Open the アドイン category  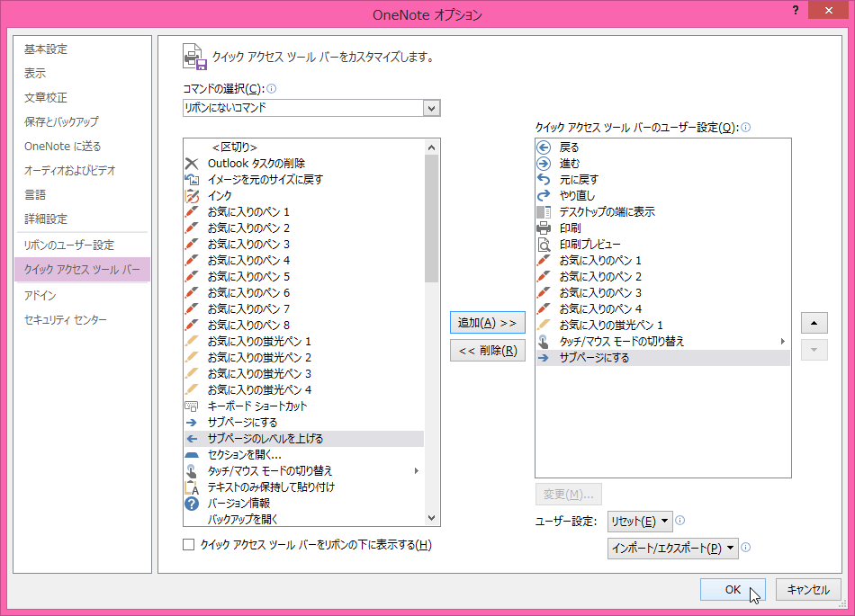pos(40,295)
